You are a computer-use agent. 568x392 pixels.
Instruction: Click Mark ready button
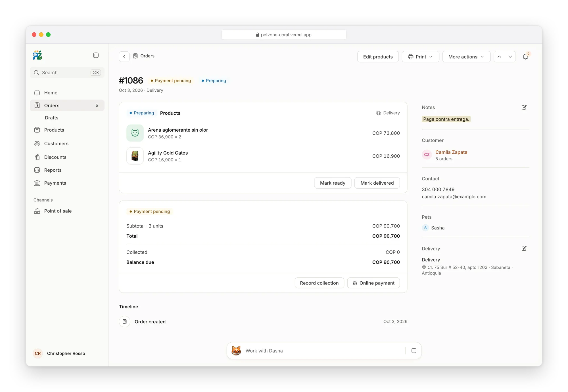tap(333, 183)
